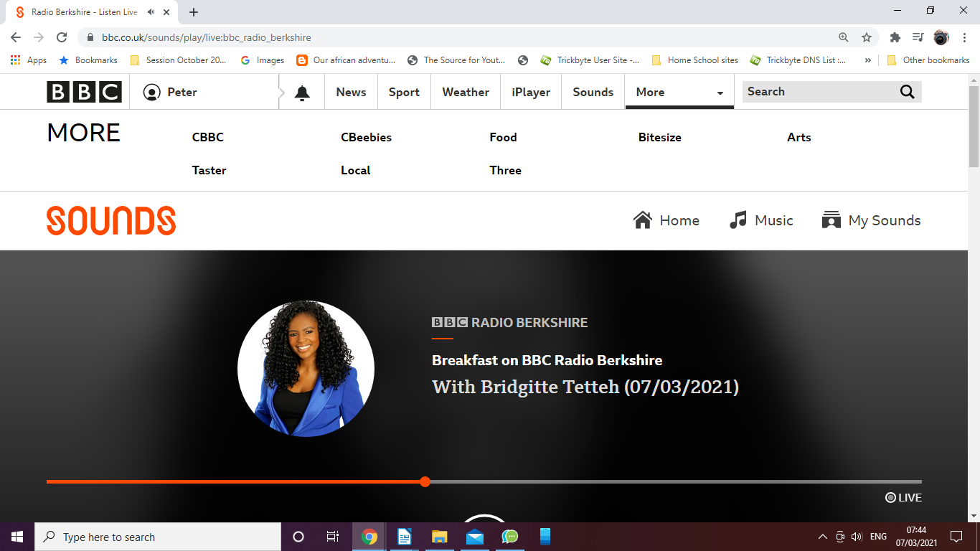
Task: Open Chrome extensions puzzle icon
Action: 895,37
